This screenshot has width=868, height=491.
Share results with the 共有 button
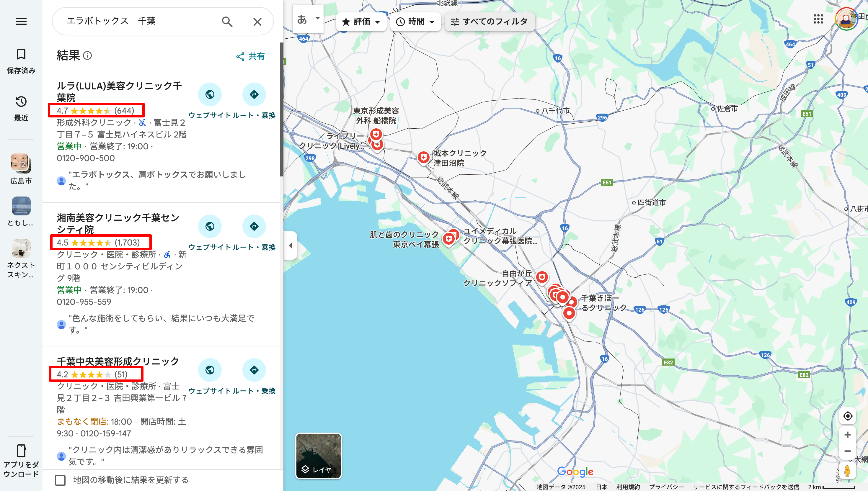[x=250, y=56]
